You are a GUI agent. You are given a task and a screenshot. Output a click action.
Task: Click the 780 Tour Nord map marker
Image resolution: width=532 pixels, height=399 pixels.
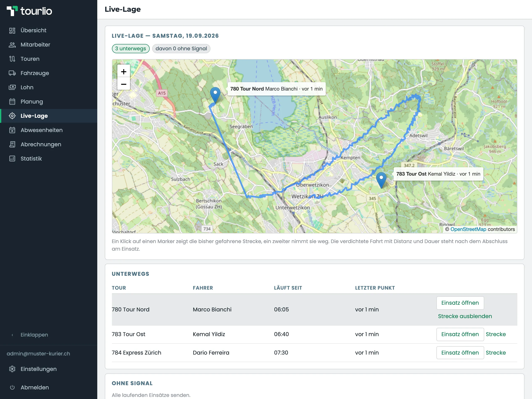[215, 95]
